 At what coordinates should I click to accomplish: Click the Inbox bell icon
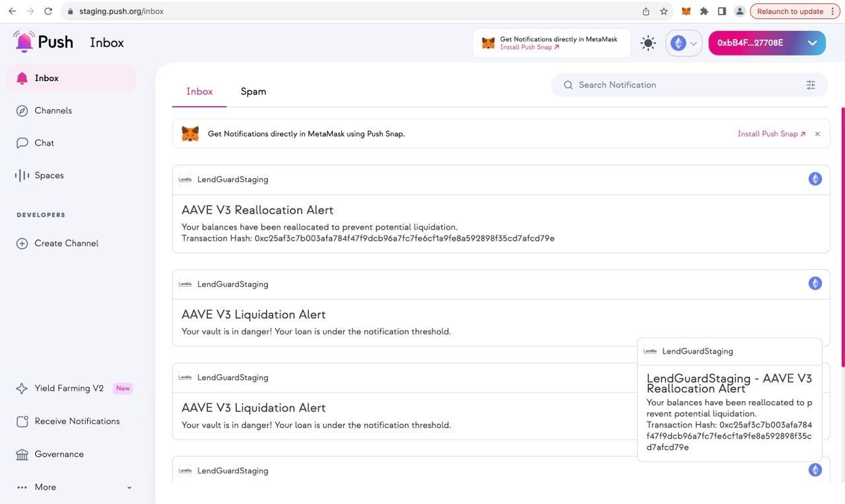[x=22, y=79]
